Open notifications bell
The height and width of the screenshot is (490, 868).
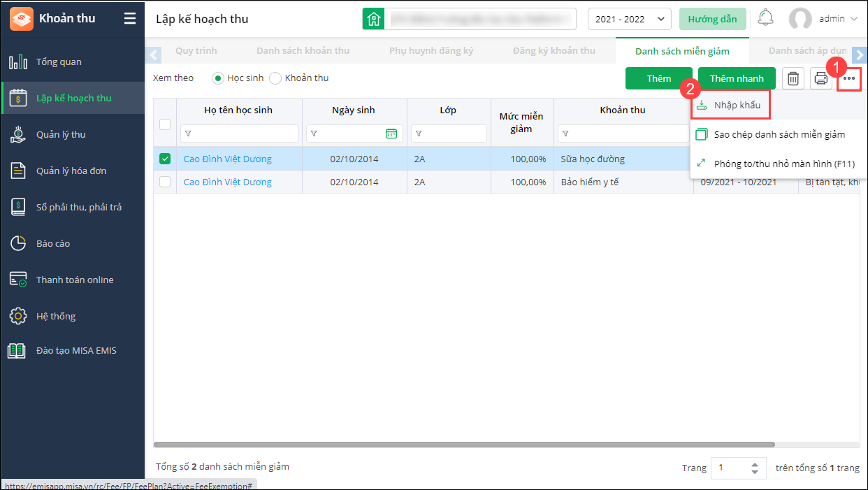(x=766, y=18)
